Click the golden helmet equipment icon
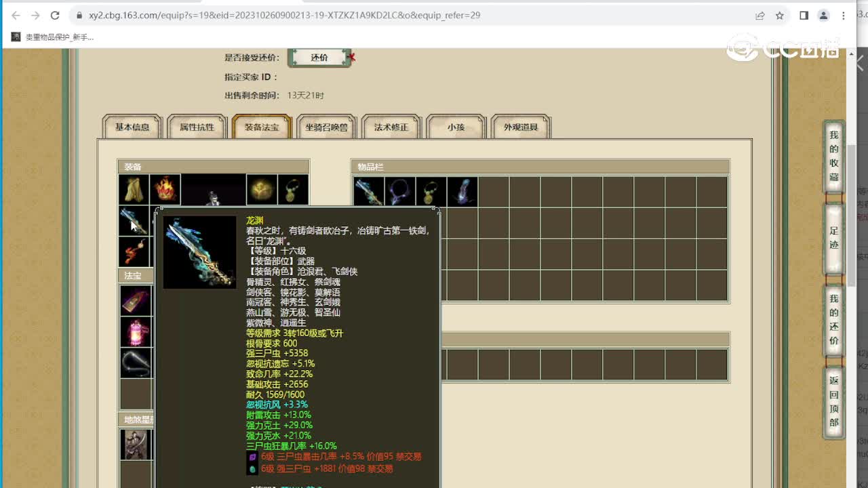Image resolution: width=868 pixels, height=488 pixels. tap(262, 190)
